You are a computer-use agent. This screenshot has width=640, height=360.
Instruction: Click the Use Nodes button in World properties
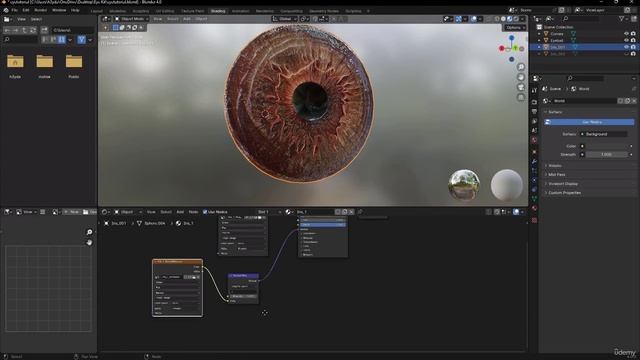pyautogui.click(x=589, y=122)
